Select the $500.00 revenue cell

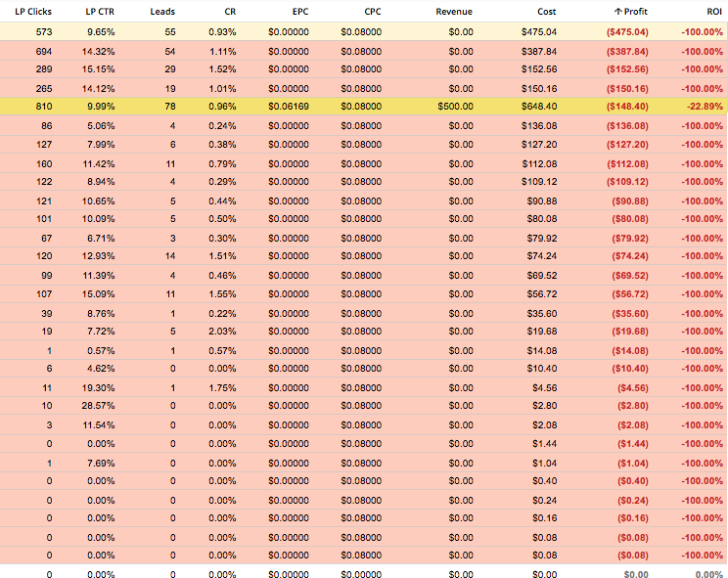click(455, 107)
